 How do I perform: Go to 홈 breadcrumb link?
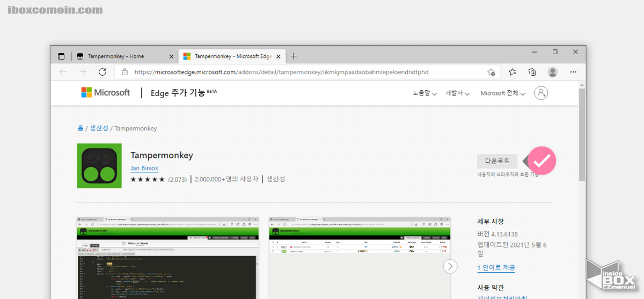[80, 128]
